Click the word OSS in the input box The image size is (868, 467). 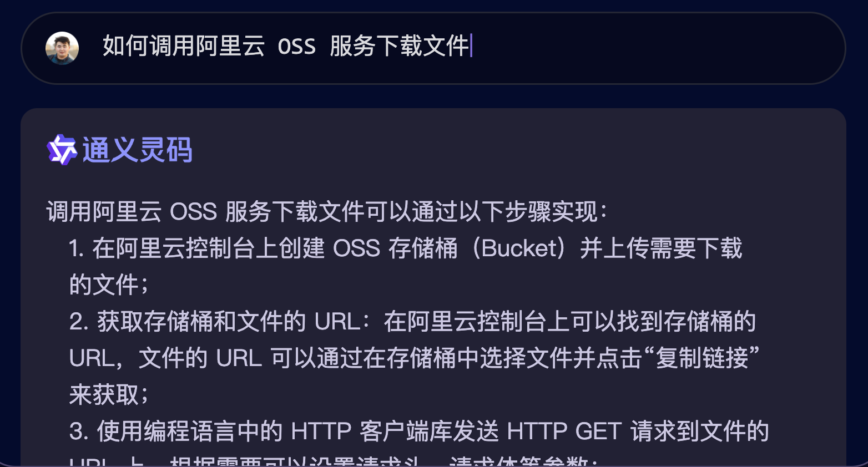click(x=296, y=47)
